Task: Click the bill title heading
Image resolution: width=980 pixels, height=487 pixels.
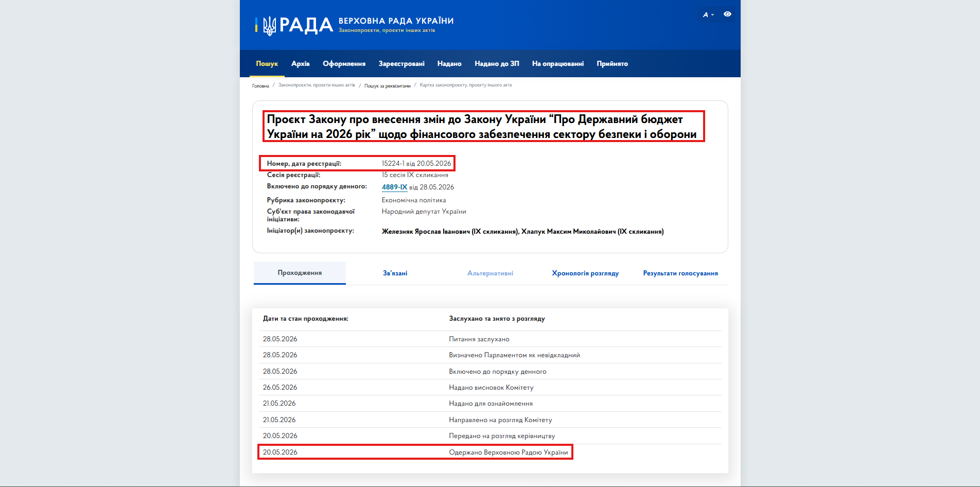Action: point(482,127)
